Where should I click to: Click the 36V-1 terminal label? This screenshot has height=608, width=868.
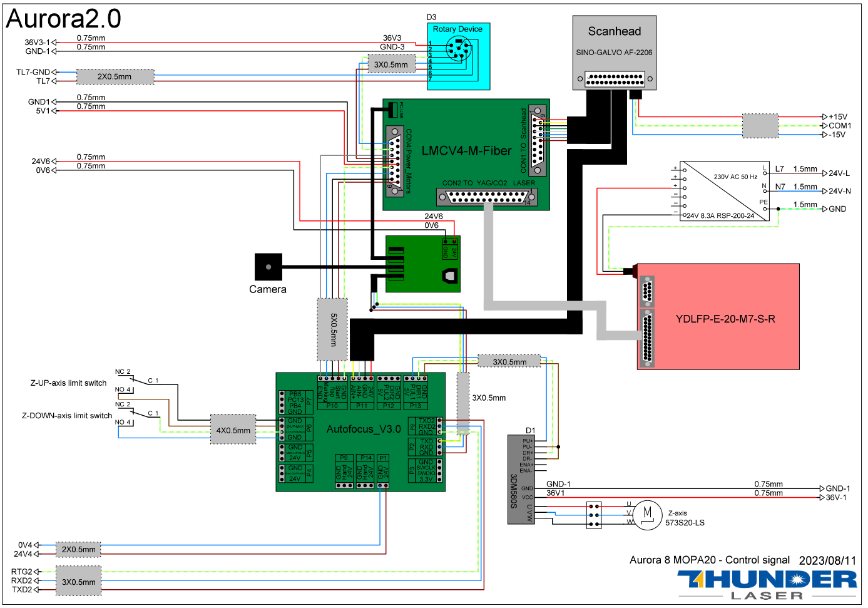(x=836, y=498)
